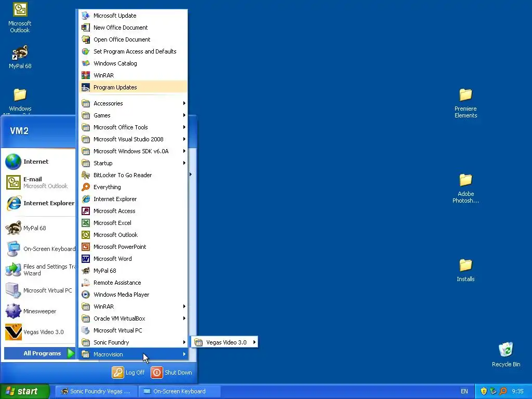
Task: Expand the Startup folder arrow
Action: 184,163
